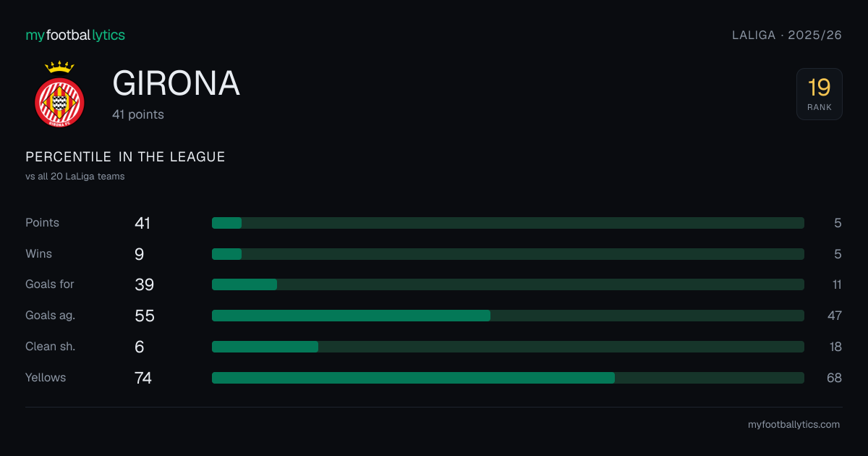Click the Percentile in the League heading

(125, 157)
